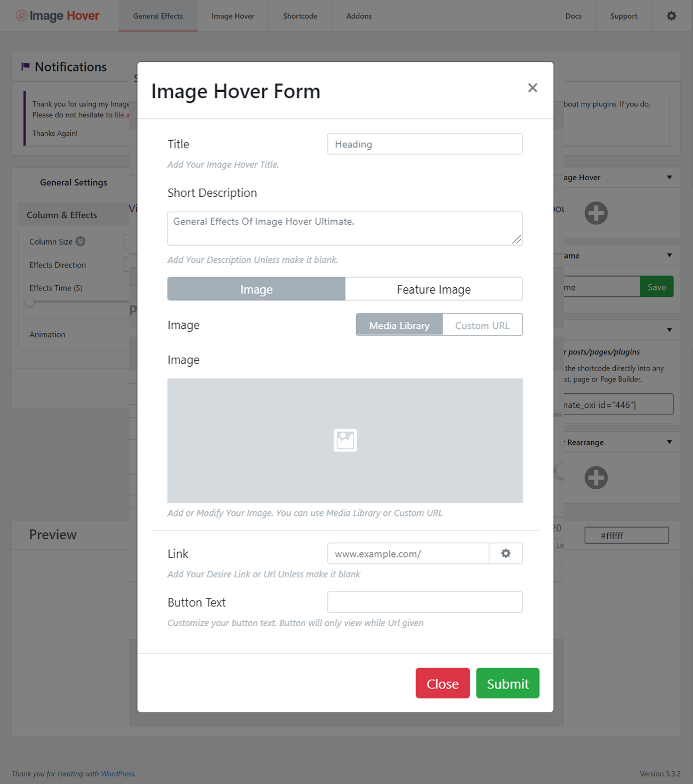
Task: Expand the Column & Effects section
Action: click(x=74, y=215)
